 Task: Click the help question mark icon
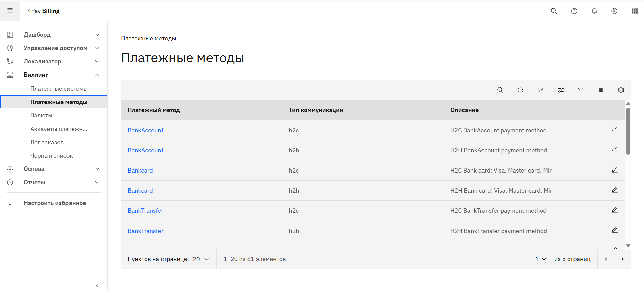[x=574, y=11]
